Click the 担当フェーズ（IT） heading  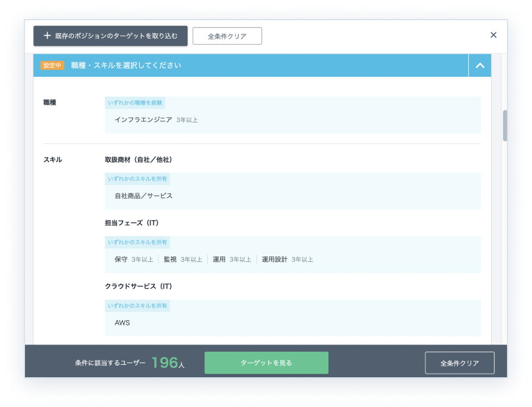(132, 223)
